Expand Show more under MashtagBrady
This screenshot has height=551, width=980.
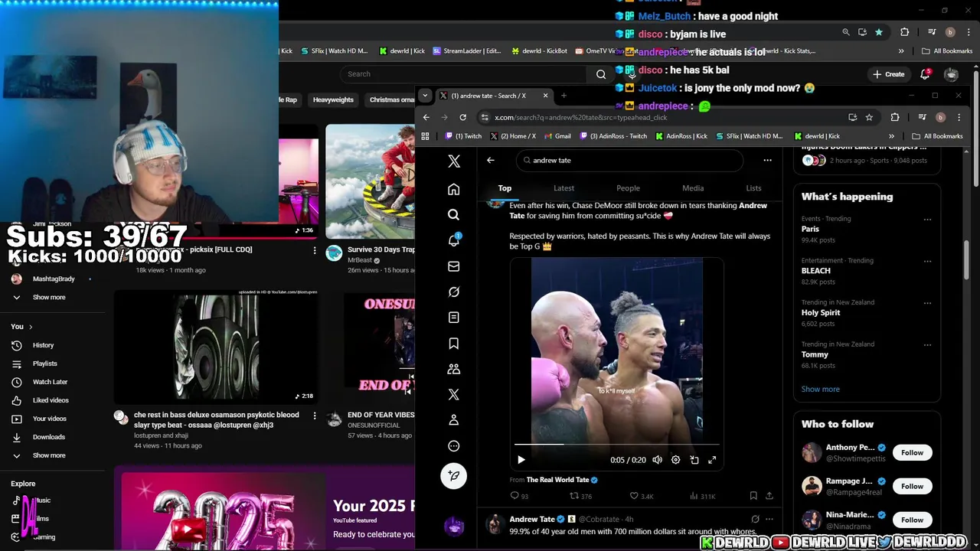point(49,297)
